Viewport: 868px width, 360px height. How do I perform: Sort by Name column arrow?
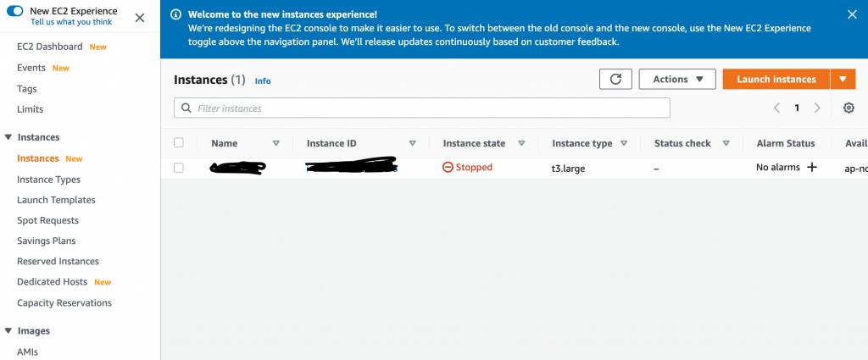pos(276,143)
